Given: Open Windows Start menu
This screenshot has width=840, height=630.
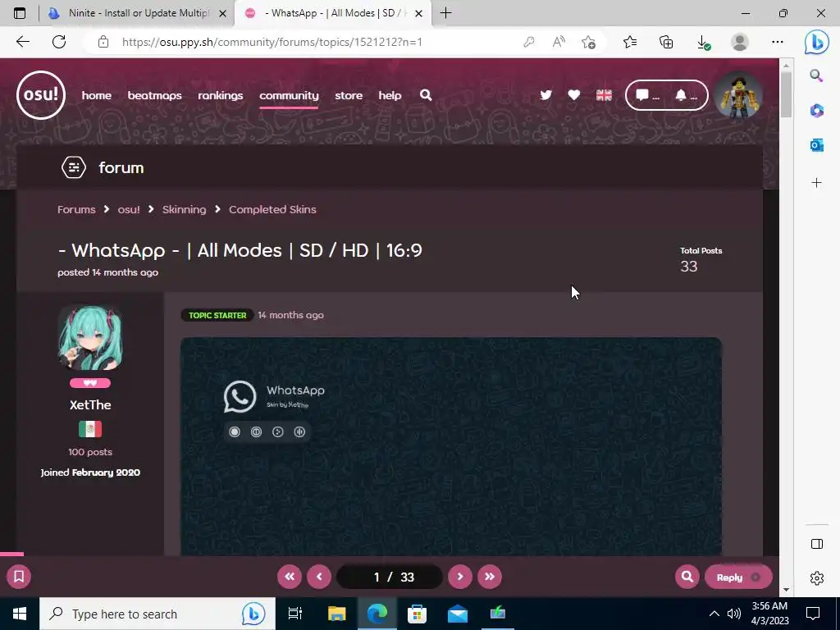Looking at the screenshot, I should [20, 614].
